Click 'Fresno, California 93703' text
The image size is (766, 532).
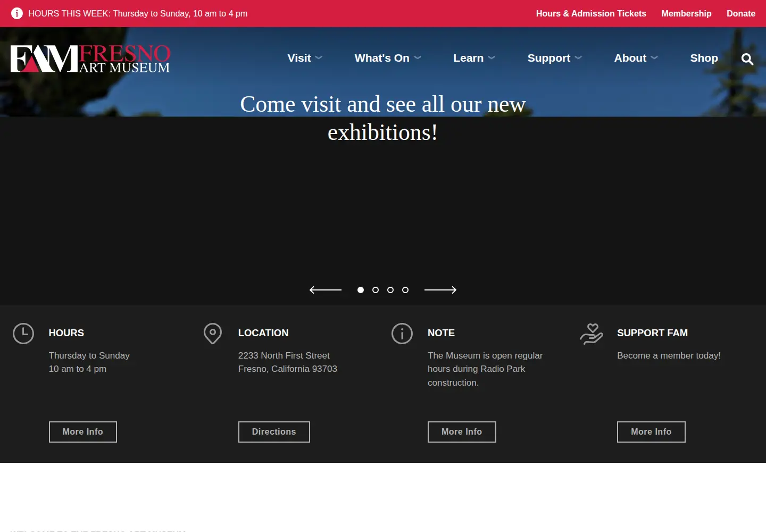coord(288,369)
